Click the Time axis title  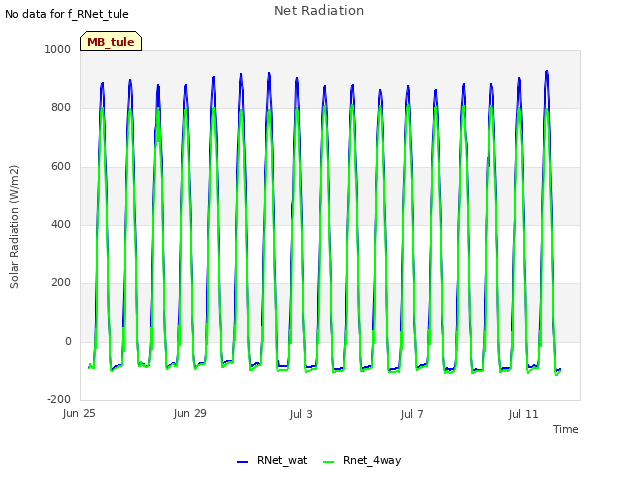point(565,429)
